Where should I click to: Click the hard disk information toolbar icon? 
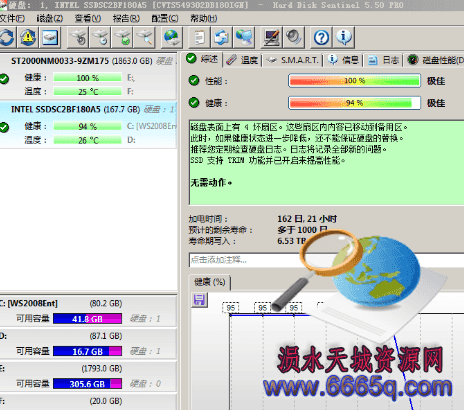point(50,37)
